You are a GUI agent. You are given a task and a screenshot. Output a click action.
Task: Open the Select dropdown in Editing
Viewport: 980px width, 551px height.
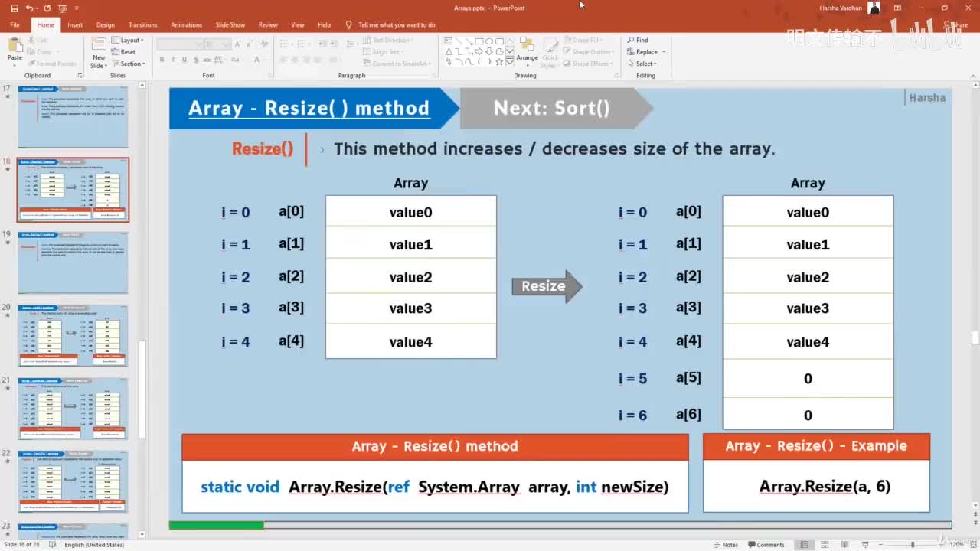(x=642, y=64)
